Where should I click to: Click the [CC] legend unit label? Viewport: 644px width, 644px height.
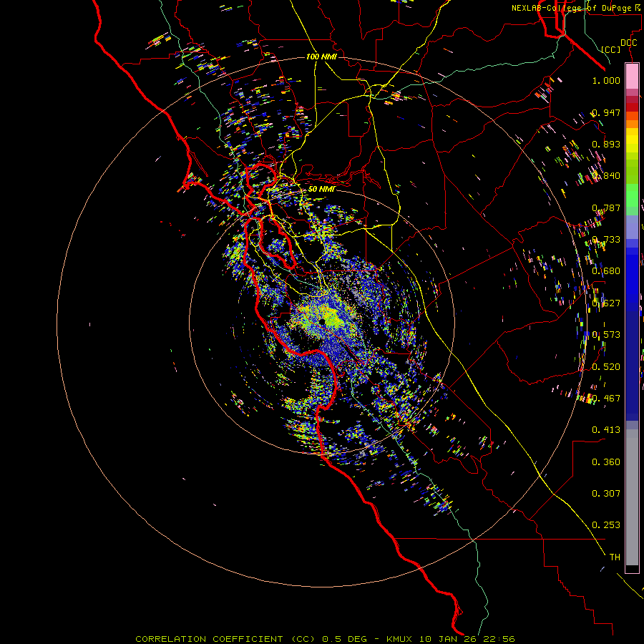click(611, 49)
